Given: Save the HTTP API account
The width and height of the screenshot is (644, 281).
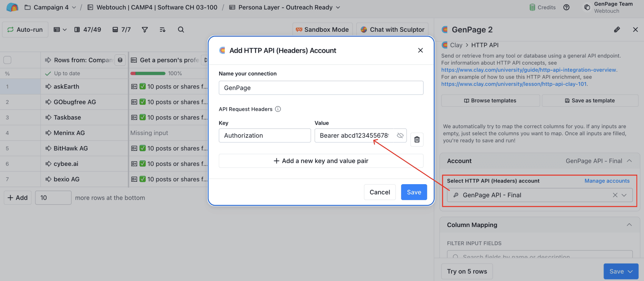Looking at the screenshot, I should point(414,192).
